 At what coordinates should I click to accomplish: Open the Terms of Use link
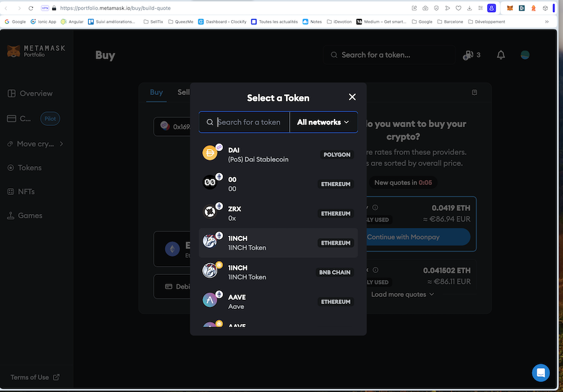coord(35,378)
